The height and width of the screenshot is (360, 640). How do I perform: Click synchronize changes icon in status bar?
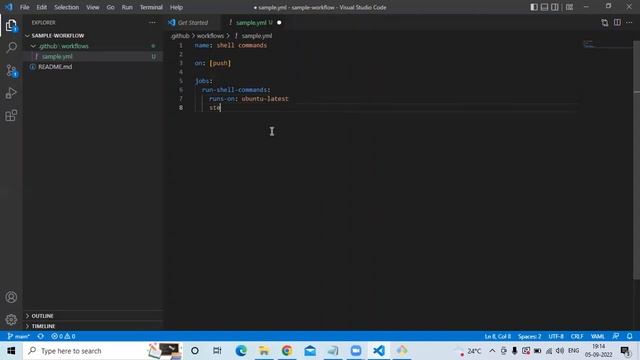(x=40, y=336)
